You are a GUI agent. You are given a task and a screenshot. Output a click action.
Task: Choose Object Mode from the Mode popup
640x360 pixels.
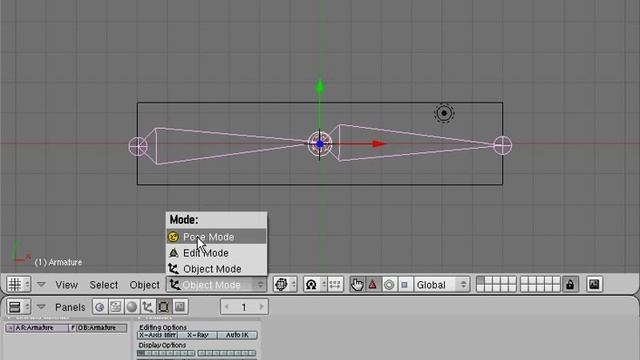tap(216, 269)
